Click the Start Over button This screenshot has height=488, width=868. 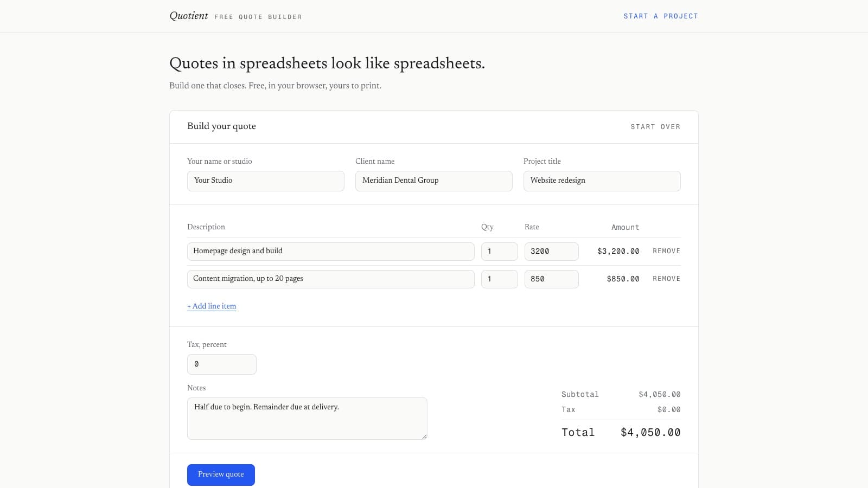click(655, 127)
